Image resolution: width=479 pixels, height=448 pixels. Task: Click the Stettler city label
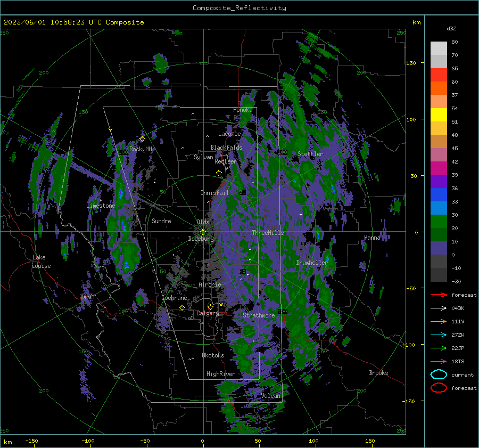(x=310, y=154)
